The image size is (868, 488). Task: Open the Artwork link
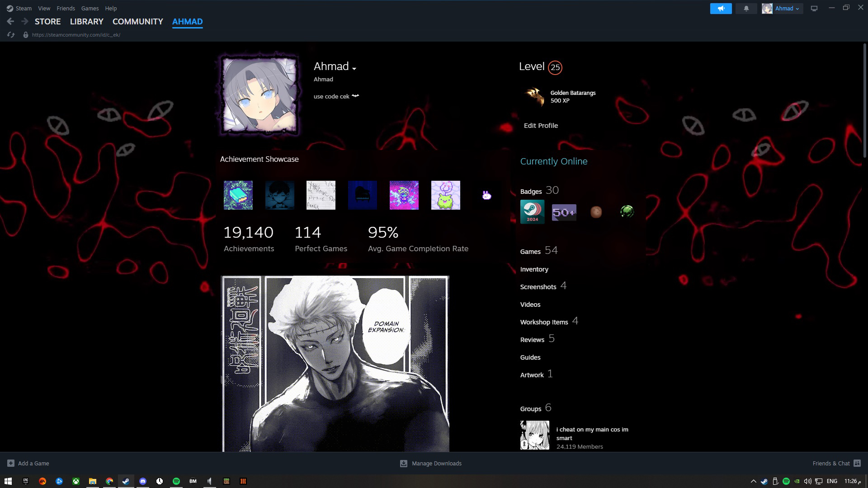click(537, 374)
